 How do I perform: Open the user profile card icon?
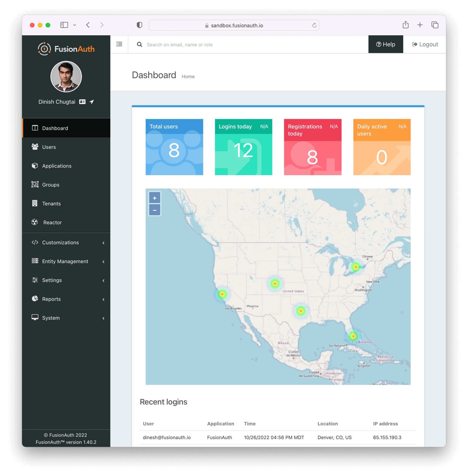click(82, 102)
